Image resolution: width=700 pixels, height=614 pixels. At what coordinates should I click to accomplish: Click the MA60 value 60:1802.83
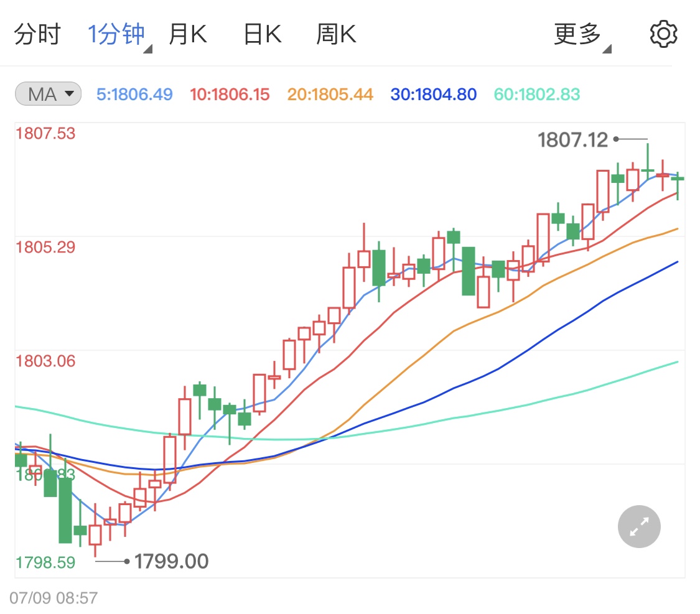coord(536,94)
